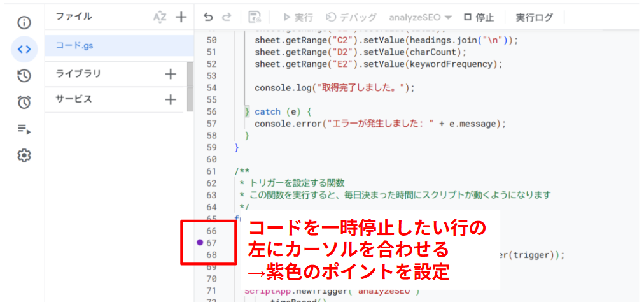Add a new file with plus icon
Screen dimensions: 644x302
181,17
